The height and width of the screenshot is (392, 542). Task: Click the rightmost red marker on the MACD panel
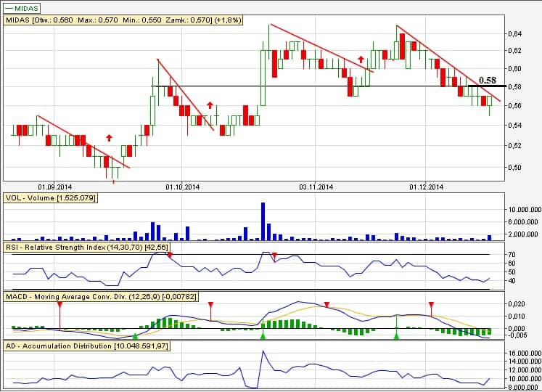pyautogui.click(x=431, y=305)
